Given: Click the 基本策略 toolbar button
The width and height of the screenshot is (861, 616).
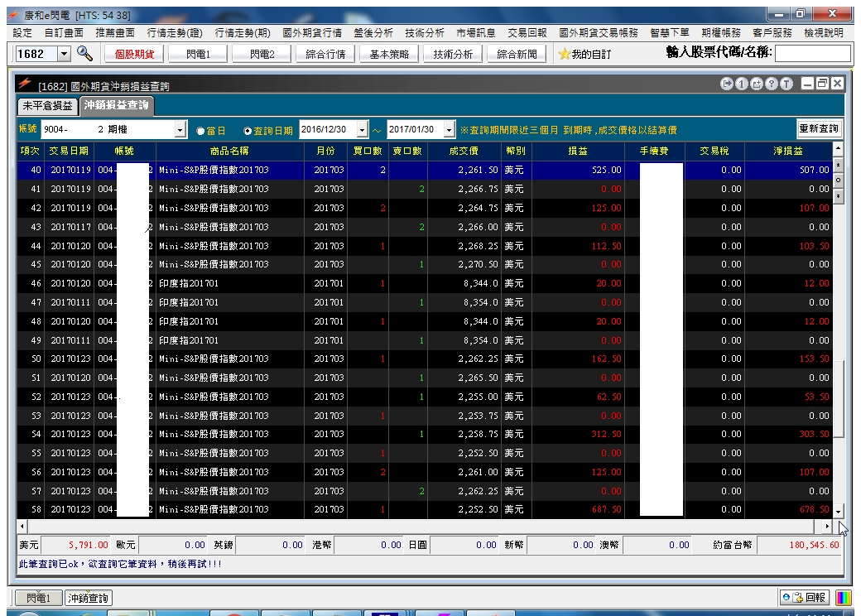Looking at the screenshot, I should pos(389,54).
